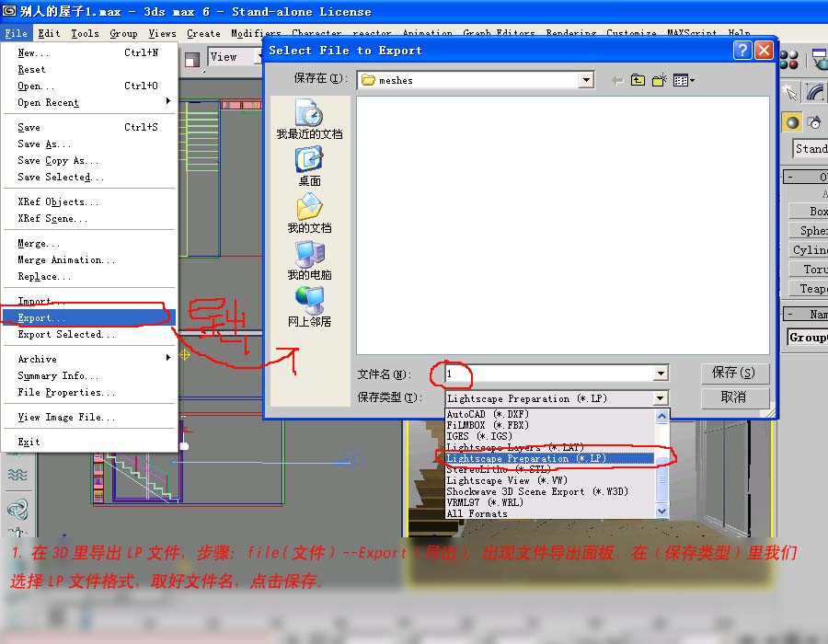828x644 pixels.
Task: Collapse the Object Type rollout minus
Action: click(x=790, y=177)
